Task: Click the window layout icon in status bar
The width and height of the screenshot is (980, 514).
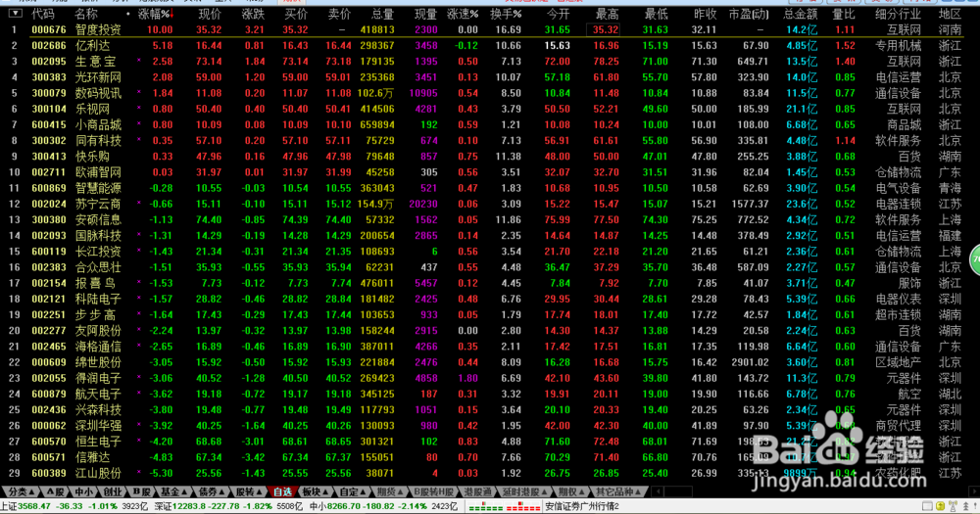Action: (927, 506)
